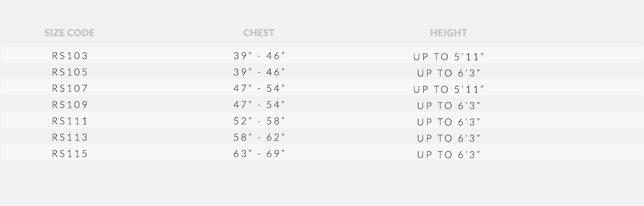
Task: Click the chest value in RS103 row
Action: [x=259, y=56]
